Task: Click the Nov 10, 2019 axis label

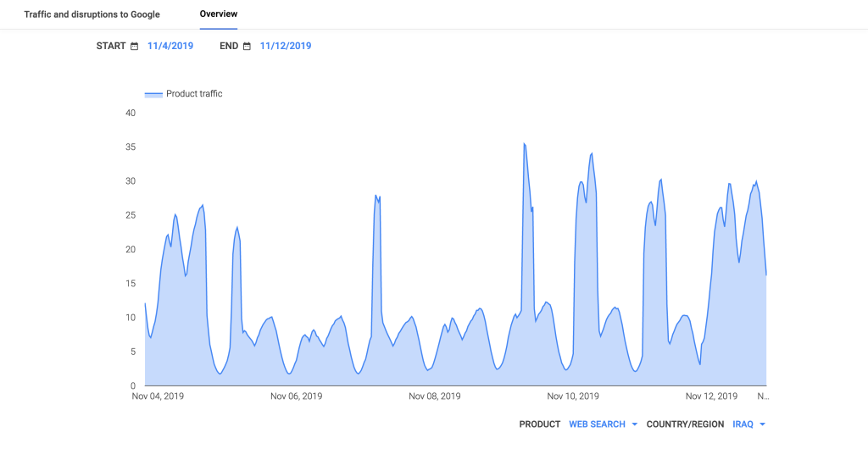Action: 573,396
